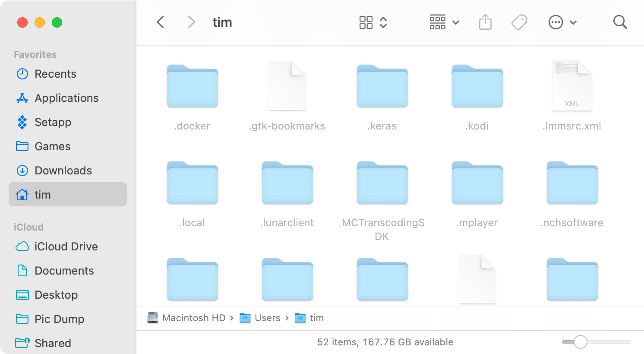This screenshot has height=354, width=644.
Task: Open the Tags icon in the toolbar
Action: pos(519,22)
